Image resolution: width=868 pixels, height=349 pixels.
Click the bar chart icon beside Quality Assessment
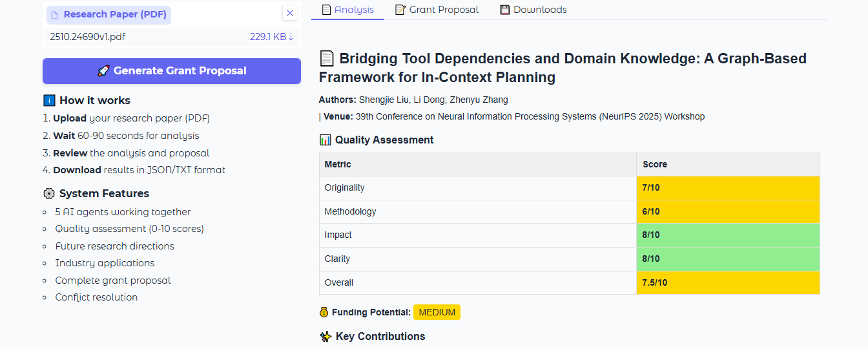(x=325, y=140)
